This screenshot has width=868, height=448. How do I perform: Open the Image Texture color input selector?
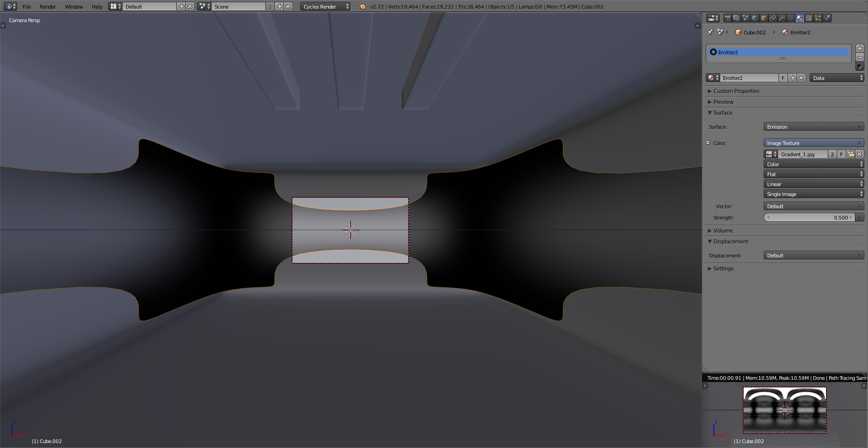[814, 143]
